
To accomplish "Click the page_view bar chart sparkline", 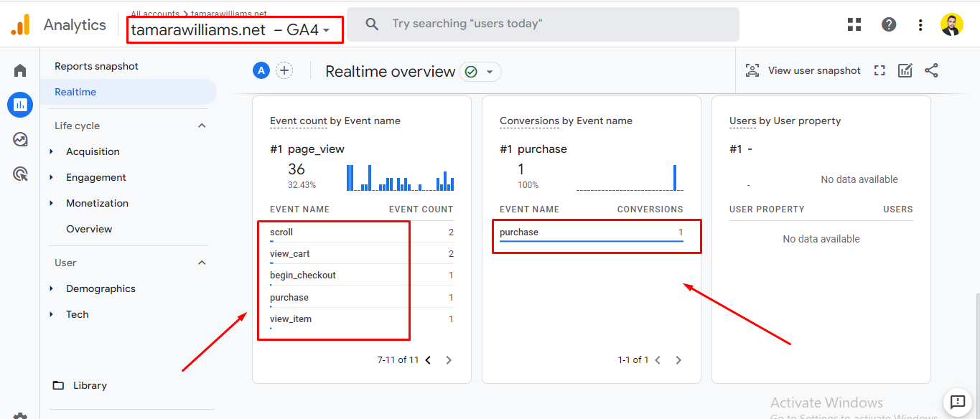I will [400, 178].
